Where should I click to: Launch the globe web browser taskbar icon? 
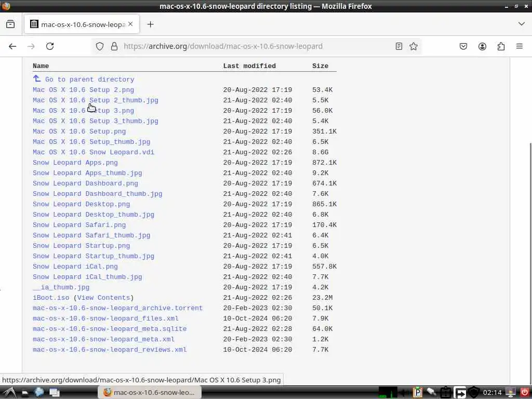click(39, 393)
